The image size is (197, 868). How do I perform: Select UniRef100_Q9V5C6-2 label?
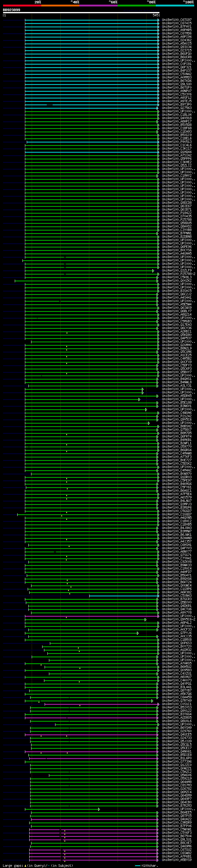pyautogui.click(x=179, y=619)
